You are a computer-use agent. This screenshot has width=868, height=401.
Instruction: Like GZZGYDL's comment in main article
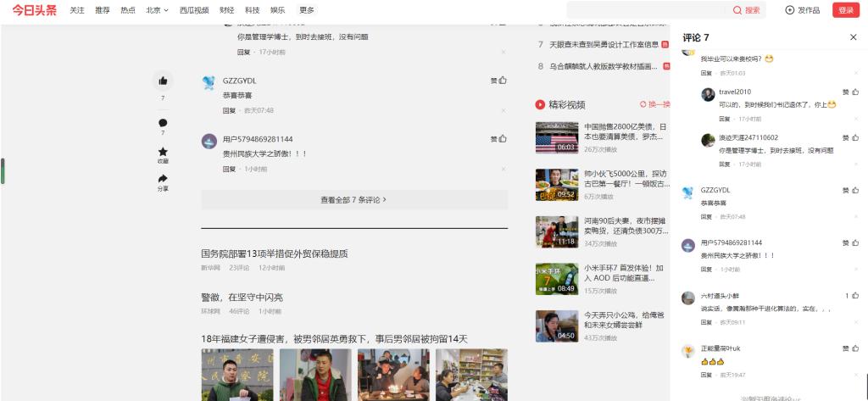click(503, 81)
